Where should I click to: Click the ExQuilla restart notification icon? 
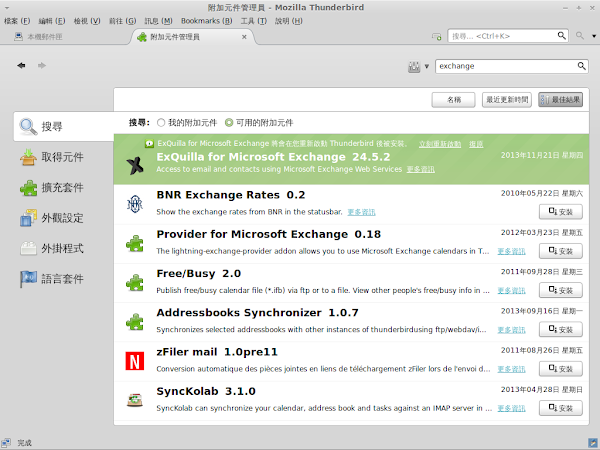coord(149,144)
